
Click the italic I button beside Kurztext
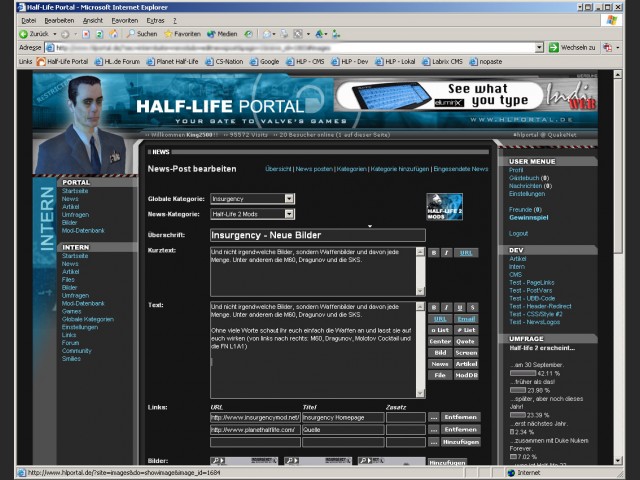click(x=447, y=253)
